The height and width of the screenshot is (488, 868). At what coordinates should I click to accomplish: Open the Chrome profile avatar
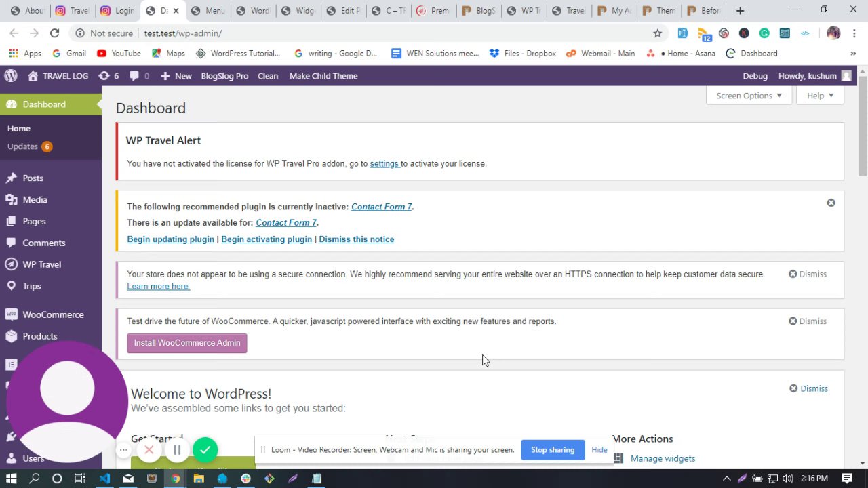pyautogui.click(x=833, y=33)
